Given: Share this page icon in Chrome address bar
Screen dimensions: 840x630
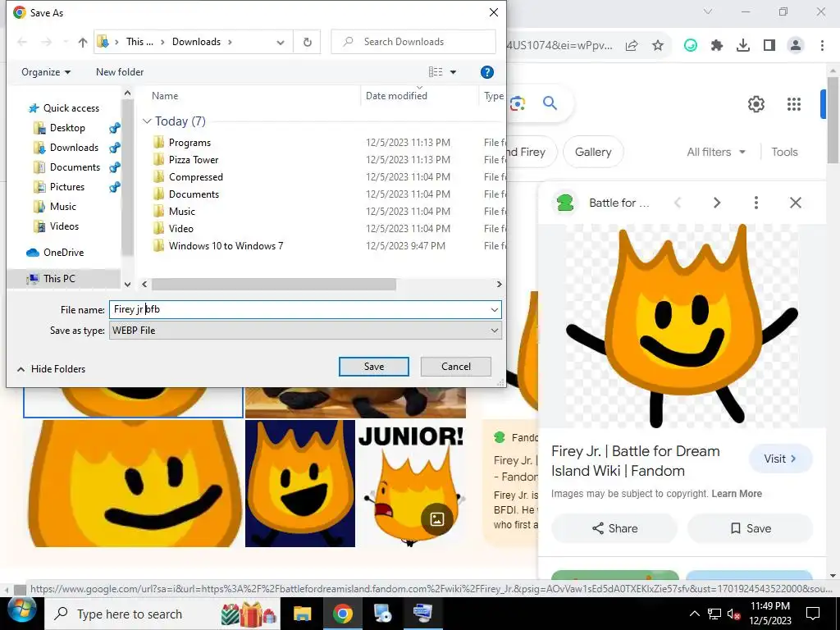Looking at the screenshot, I should tap(632, 46).
